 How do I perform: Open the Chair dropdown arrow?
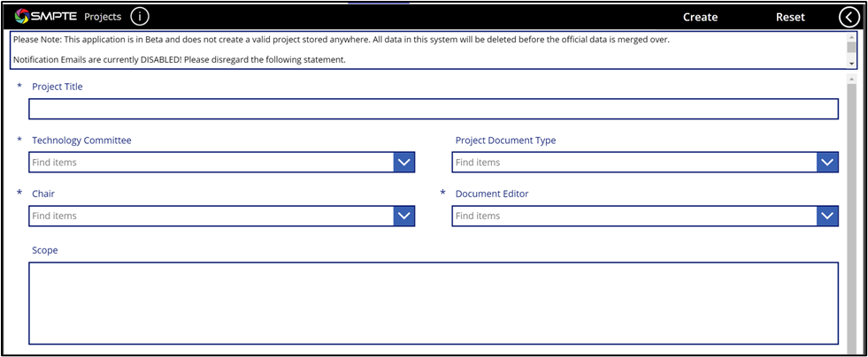point(404,216)
